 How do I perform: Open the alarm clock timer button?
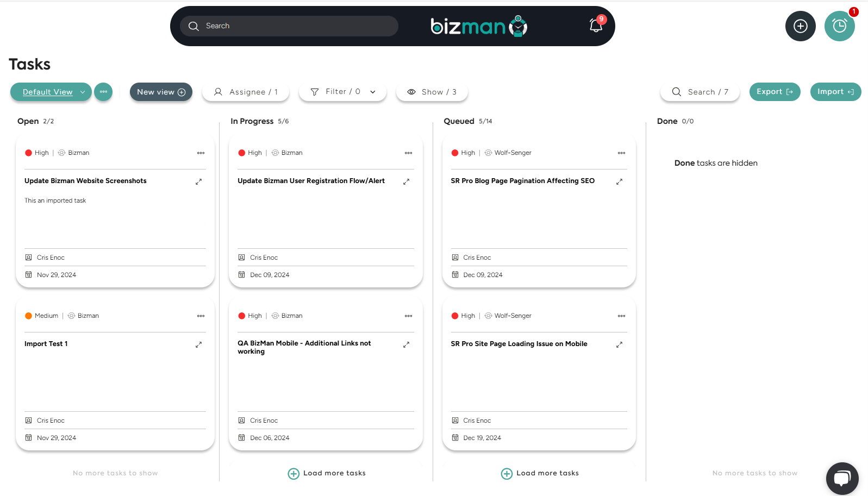839,26
